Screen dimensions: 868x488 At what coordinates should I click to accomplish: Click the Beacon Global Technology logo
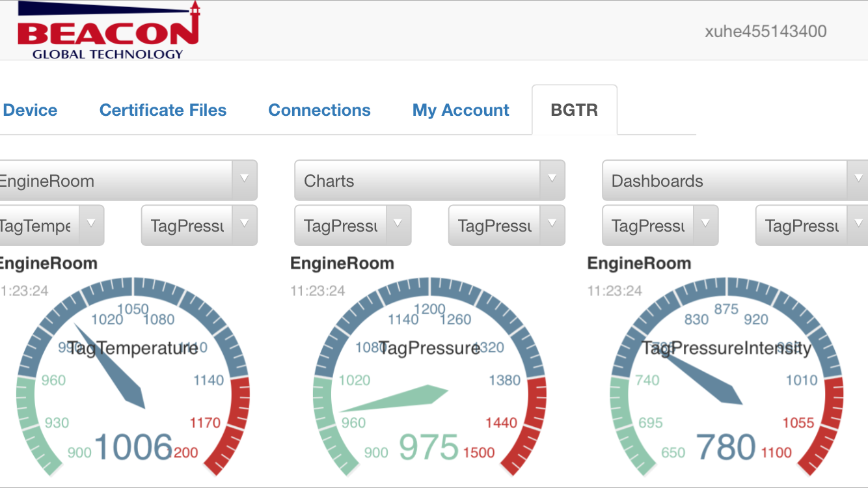pyautogui.click(x=107, y=31)
